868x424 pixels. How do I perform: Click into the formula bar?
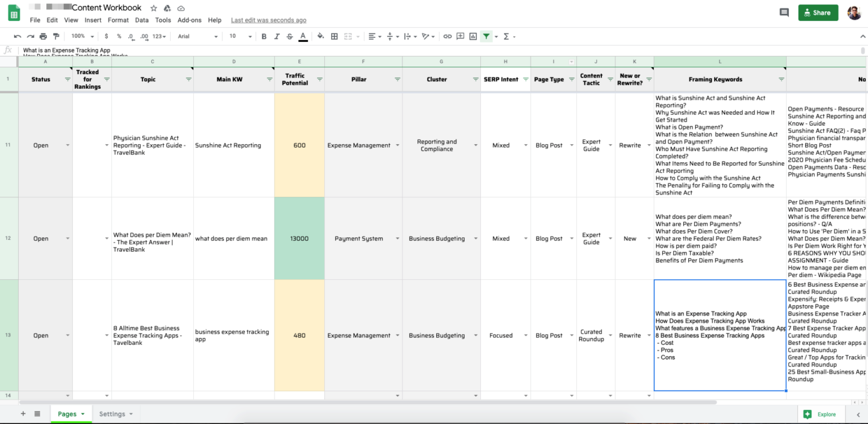(441, 50)
